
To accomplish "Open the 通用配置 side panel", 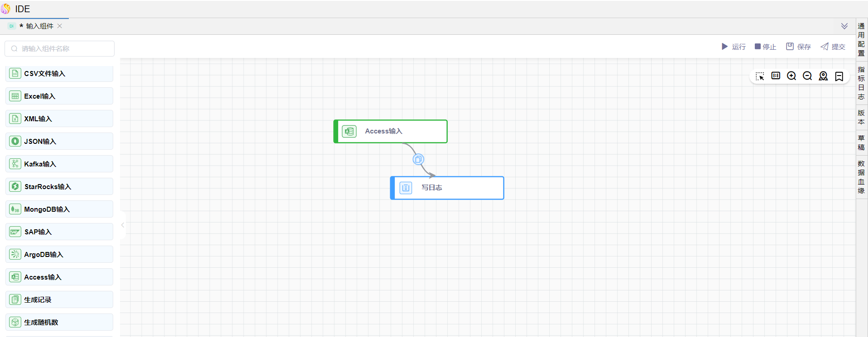I will pyautogui.click(x=861, y=39).
